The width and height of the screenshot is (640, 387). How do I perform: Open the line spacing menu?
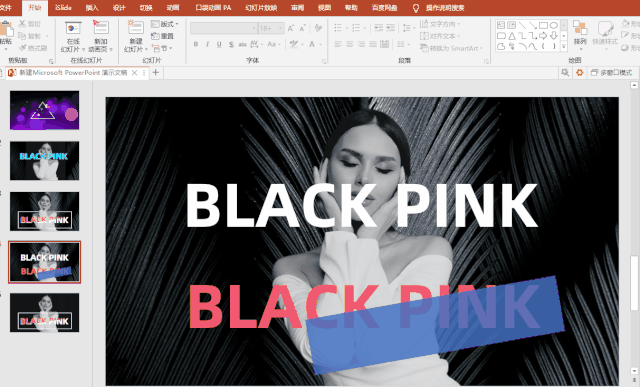408,28
